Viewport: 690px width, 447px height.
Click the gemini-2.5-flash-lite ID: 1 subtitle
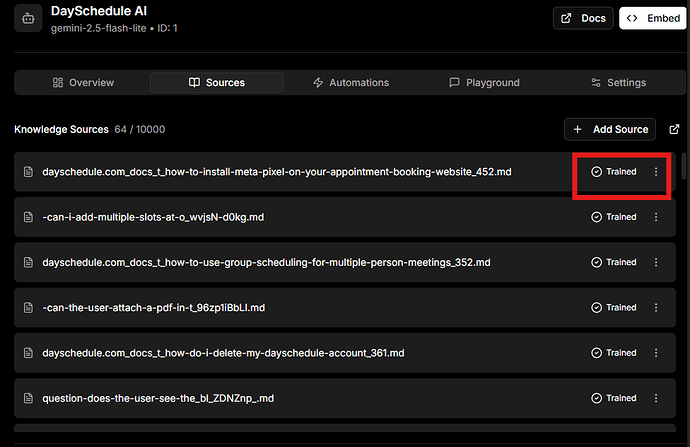[114, 28]
